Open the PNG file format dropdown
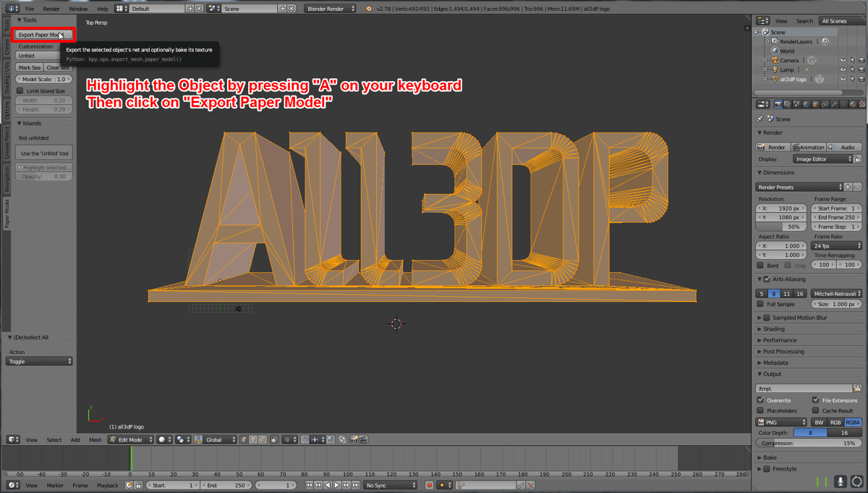 pos(781,422)
